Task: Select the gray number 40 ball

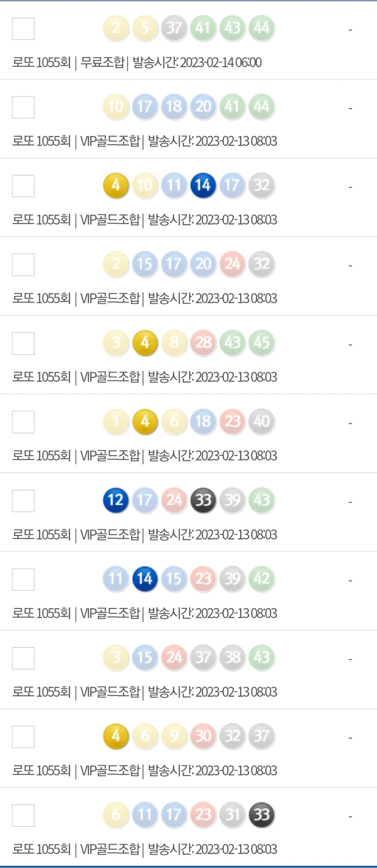Action: click(x=262, y=421)
